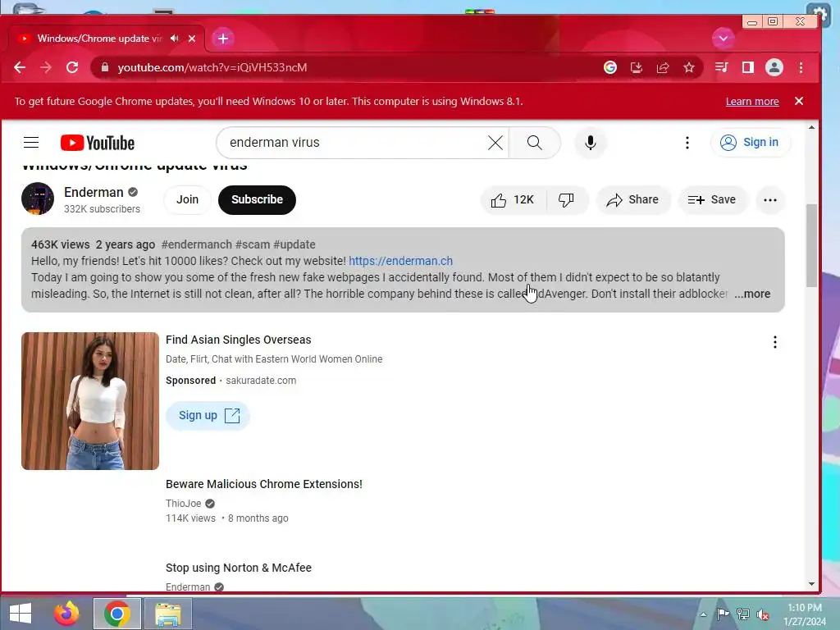Open the Enderman channel name link
Screen dimensions: 840x630
pyautogui.click(x=94, y=192)
